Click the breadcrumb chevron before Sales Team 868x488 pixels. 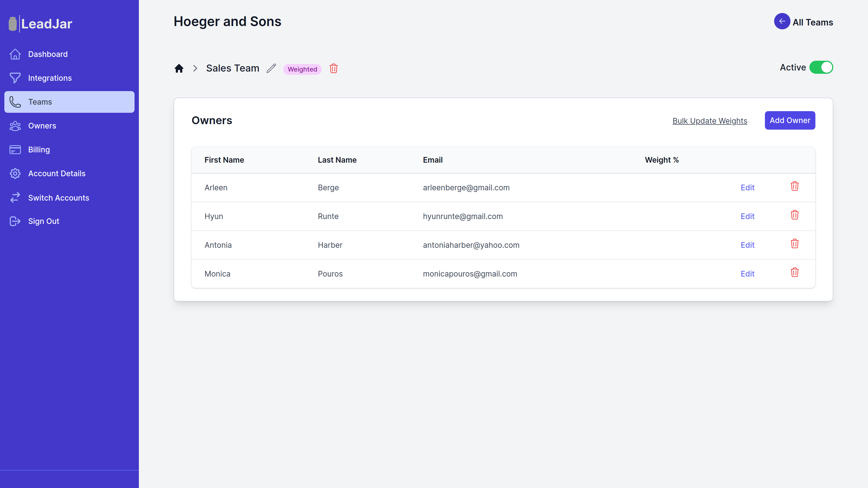(x=195, y=68)
